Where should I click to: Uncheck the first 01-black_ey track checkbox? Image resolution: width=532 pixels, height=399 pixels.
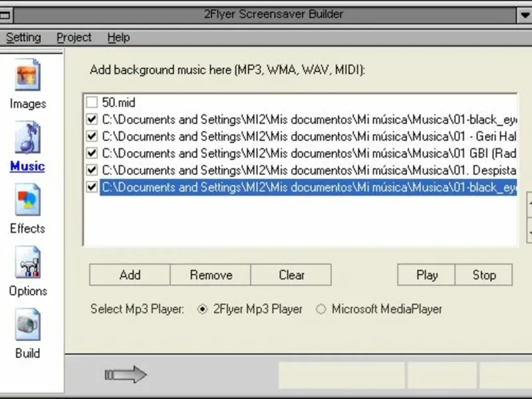92,119
